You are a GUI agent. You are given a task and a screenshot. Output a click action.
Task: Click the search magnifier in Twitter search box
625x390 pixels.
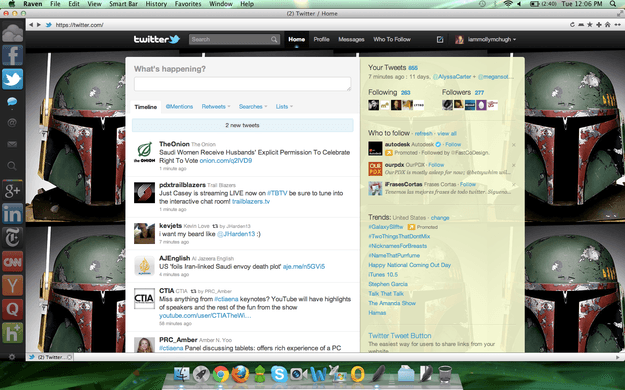point(274,39)
